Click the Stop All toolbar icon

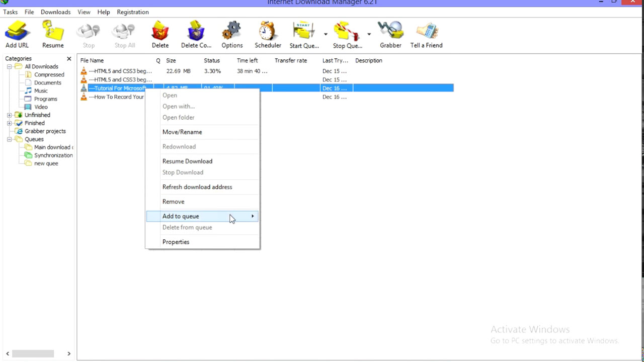(x=124, y=35)
